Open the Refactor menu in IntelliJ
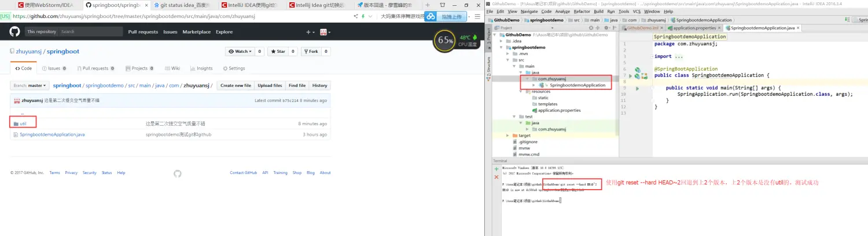Viewport: 868px width, 236px height. click(582, 12)
